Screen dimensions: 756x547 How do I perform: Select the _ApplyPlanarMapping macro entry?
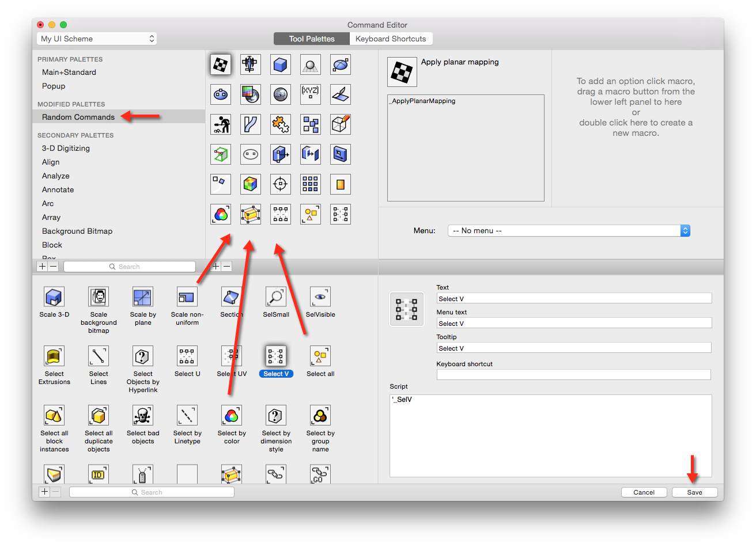[423, 101]
